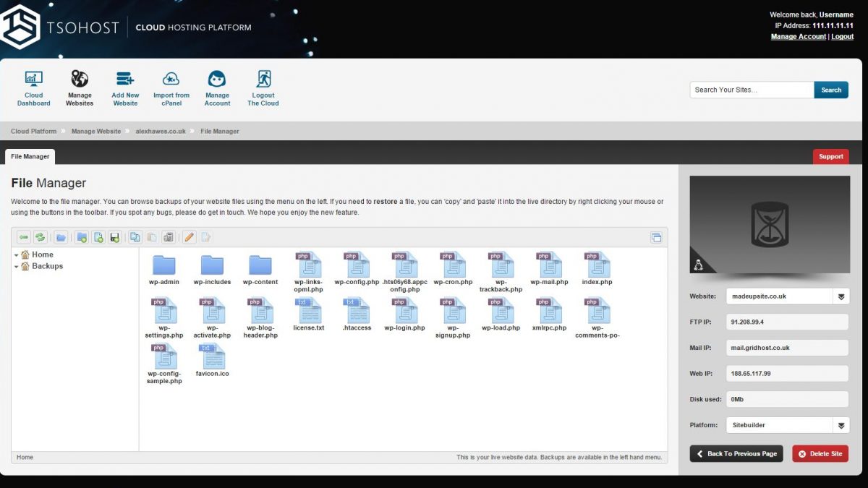This screenshot has width=868, height=488.
Task: Open the Cloud Dashboard icon
Action: pos(34,79)
